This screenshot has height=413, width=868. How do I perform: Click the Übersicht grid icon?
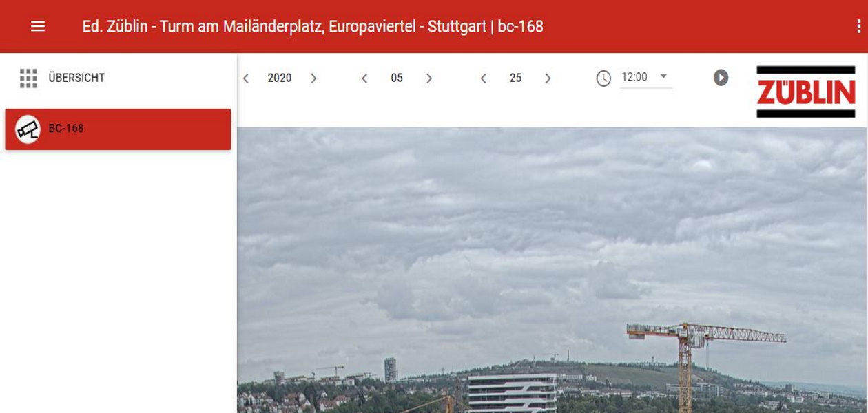[x=28, y=78]
